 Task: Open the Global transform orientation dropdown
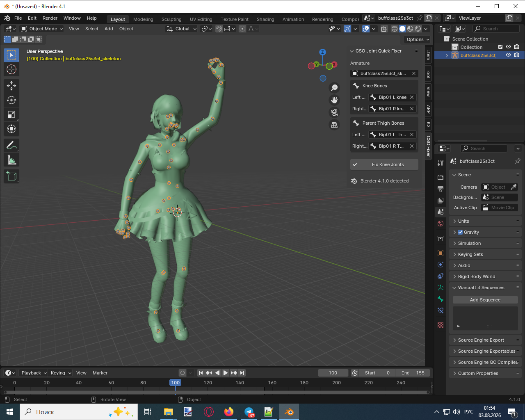(182, 29)
